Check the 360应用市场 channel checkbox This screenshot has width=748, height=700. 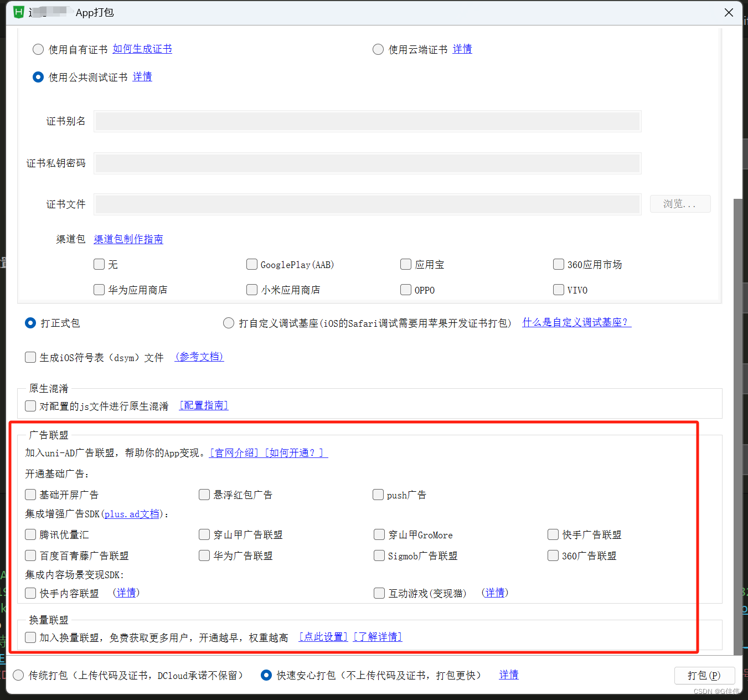559,264
